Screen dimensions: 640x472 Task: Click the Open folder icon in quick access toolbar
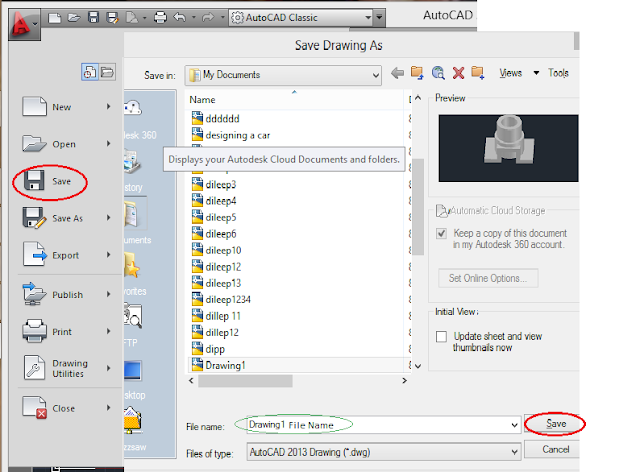[74, 18]
